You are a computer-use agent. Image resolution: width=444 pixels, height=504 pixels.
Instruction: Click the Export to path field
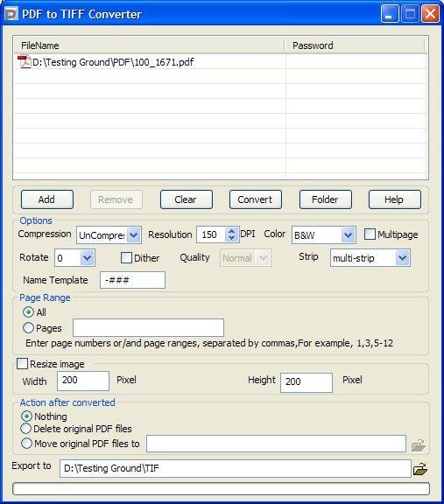[236, 468]
